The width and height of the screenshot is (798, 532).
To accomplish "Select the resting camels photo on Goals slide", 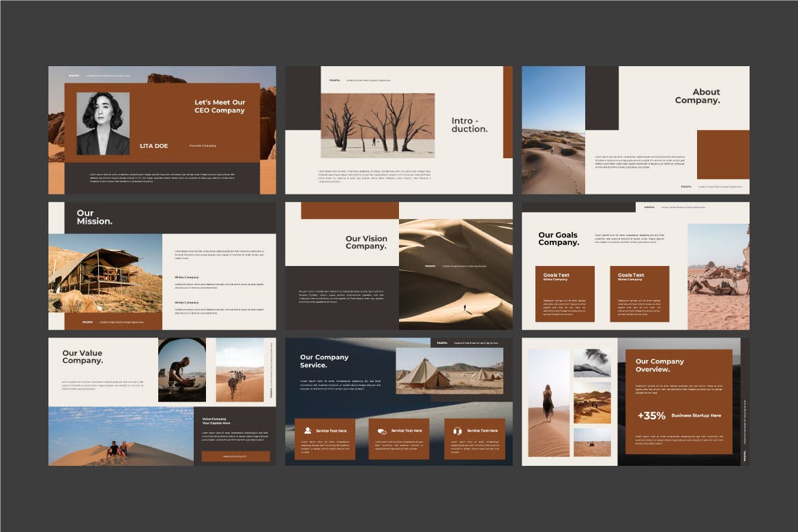I will coord(718,276).
